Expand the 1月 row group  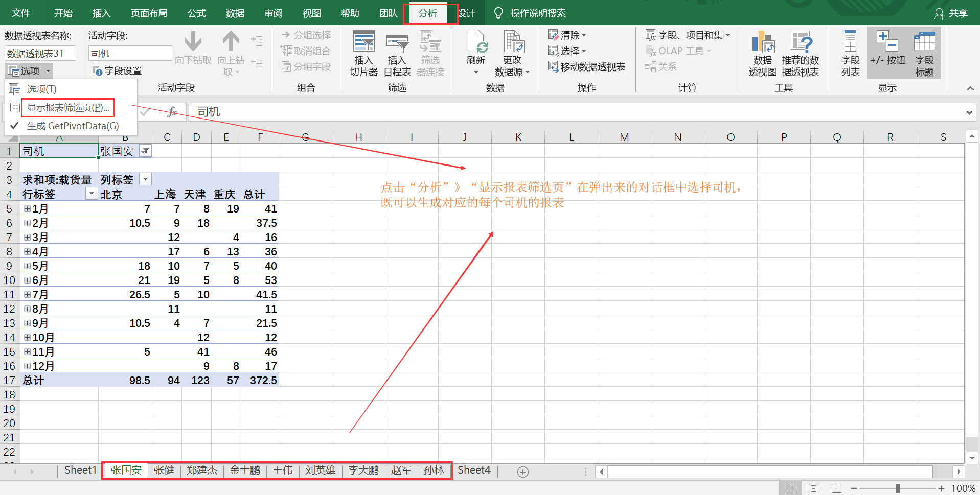point(27,208)
